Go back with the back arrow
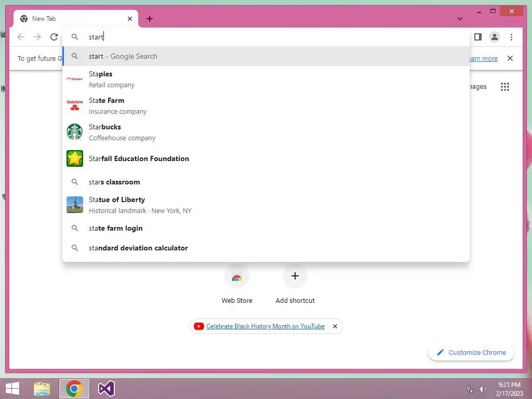This screenshot has height=399, width=532. tap(21, 37)
